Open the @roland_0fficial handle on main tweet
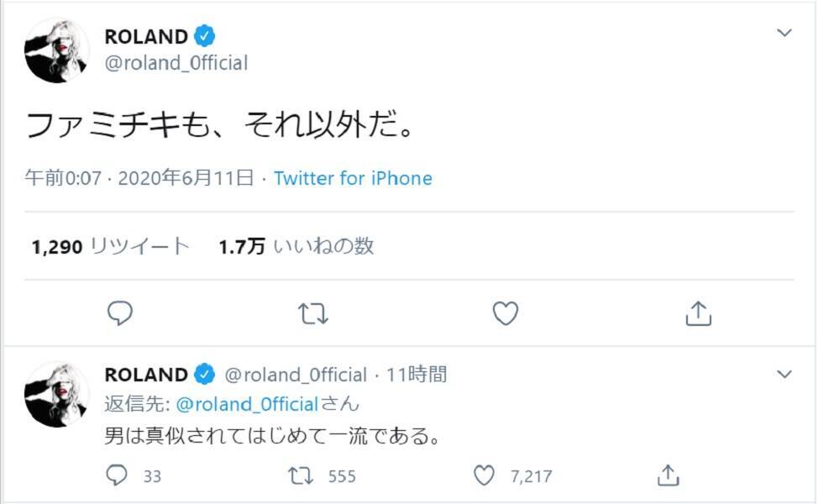 pyautogui.click(x=176, y=63)
